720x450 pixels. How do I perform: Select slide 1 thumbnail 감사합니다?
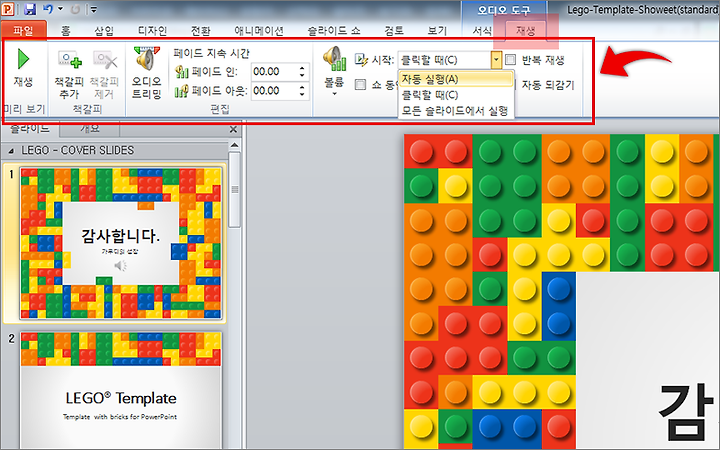tap(121, 243)
